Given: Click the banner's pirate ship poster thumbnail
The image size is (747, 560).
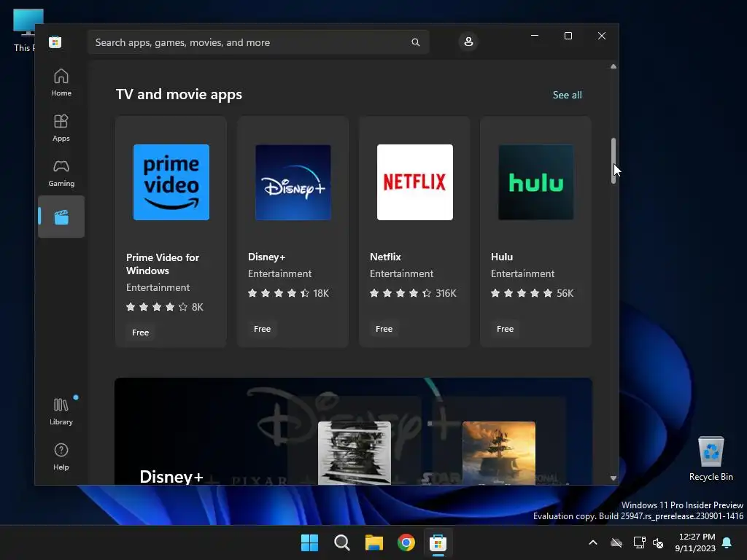Looking at the screenshot, I should tap(499, 453).
